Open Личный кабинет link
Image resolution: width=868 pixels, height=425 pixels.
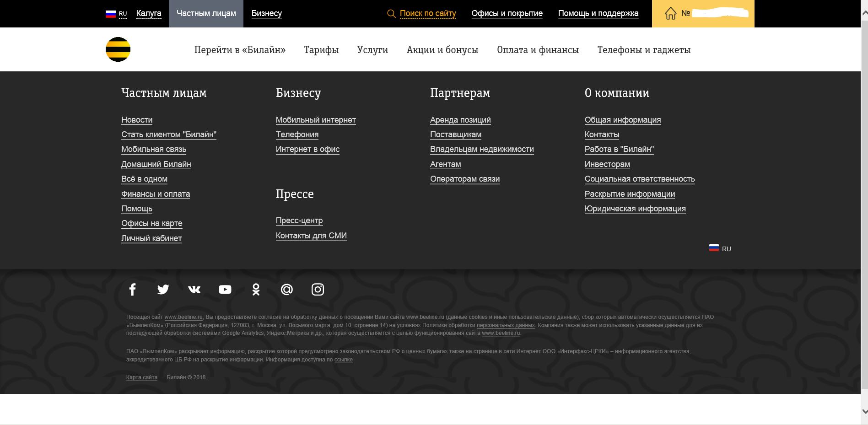point(151,238)
